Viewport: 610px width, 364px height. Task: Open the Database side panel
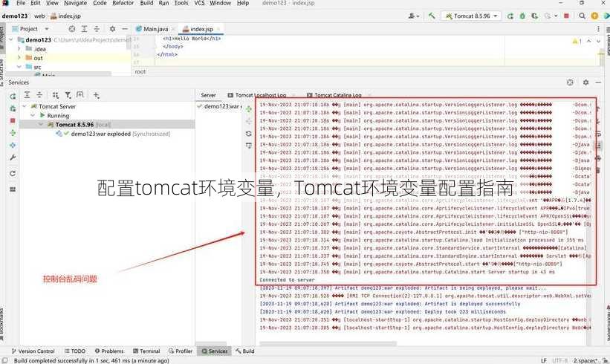607,41
